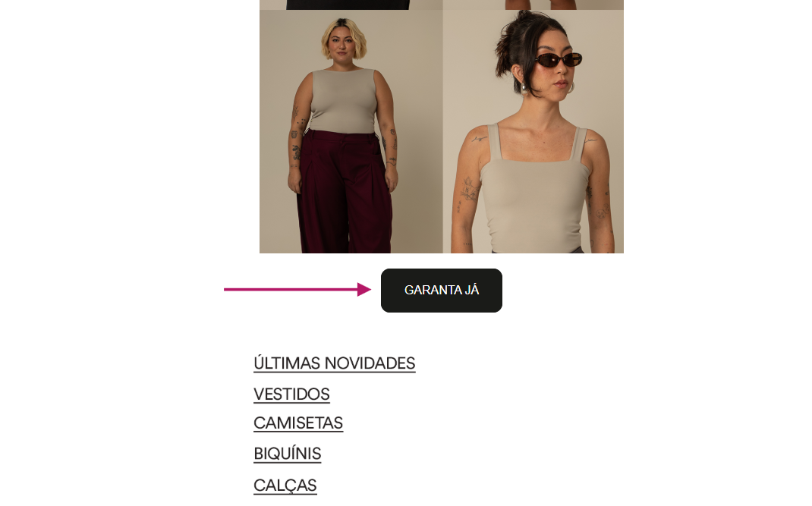Click the cropped image at top right
Image resolution: width=812 pixels, height=506 pixels.
point(533,5)
